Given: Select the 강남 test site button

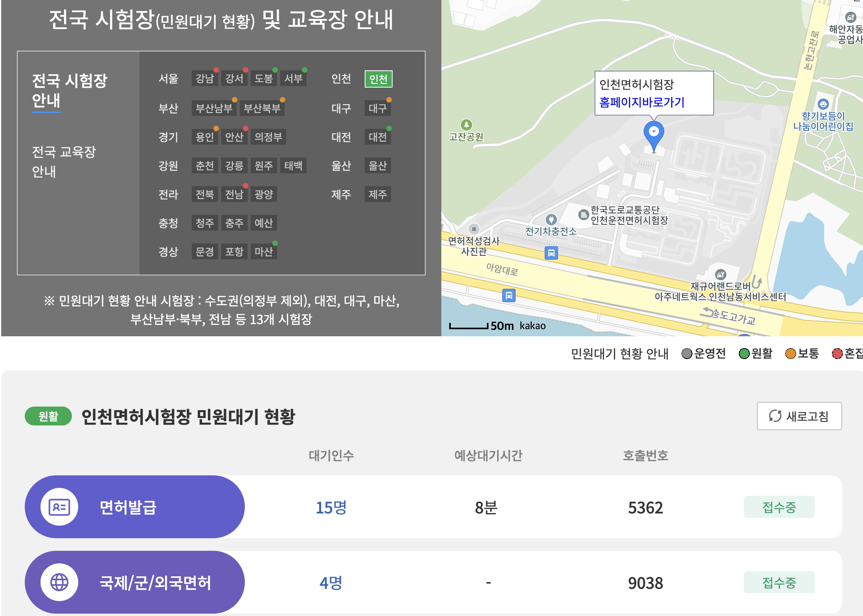Looking at the screenshot, I should coord(204,78).
